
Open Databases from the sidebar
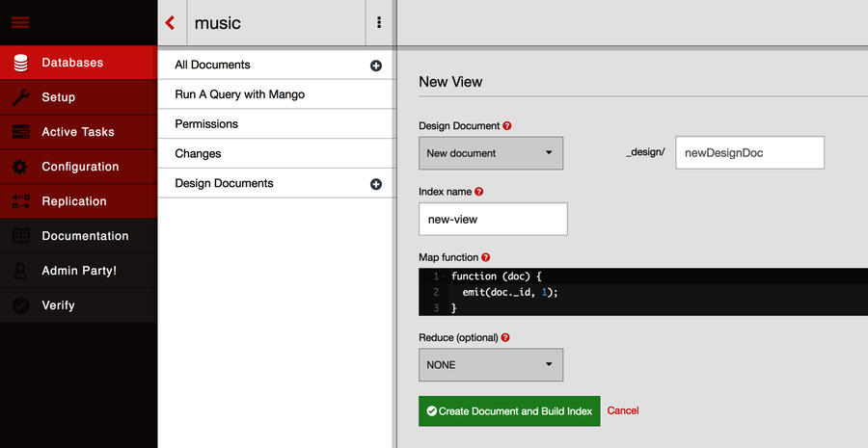pyautogui.click(x=79, y=63)
